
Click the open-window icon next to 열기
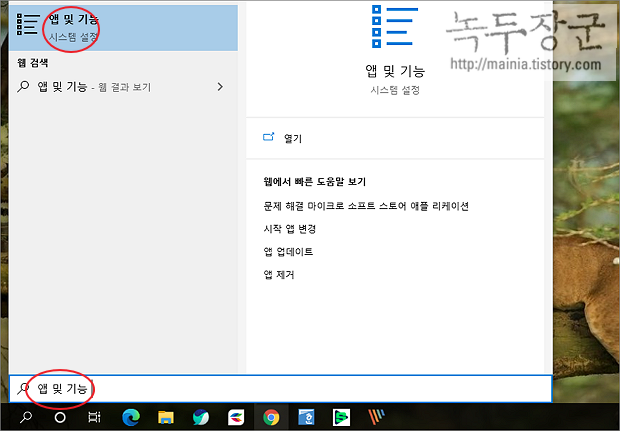tap(269, 137)
